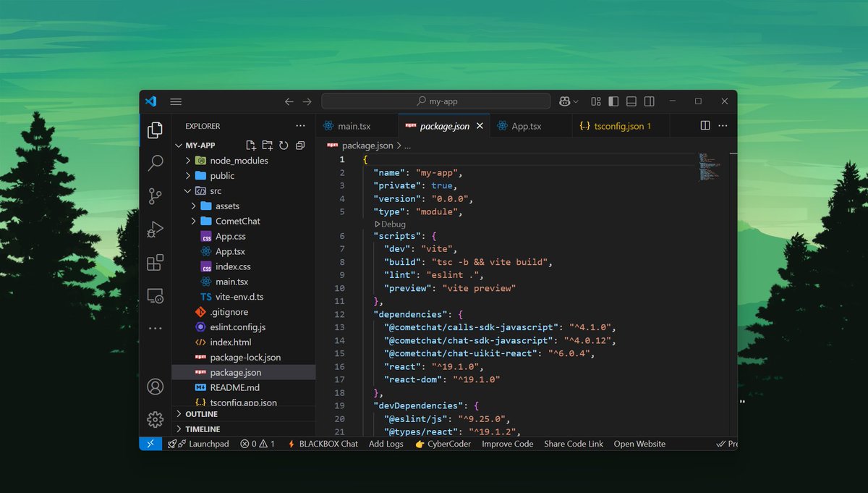Click Open Website in status bar

pyautogui.click(x=639, y=444)
